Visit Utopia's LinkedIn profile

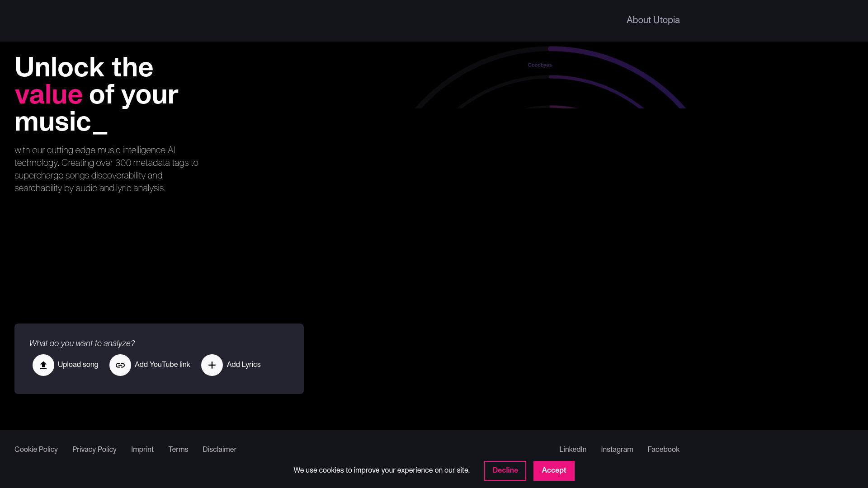pos(572,449)
